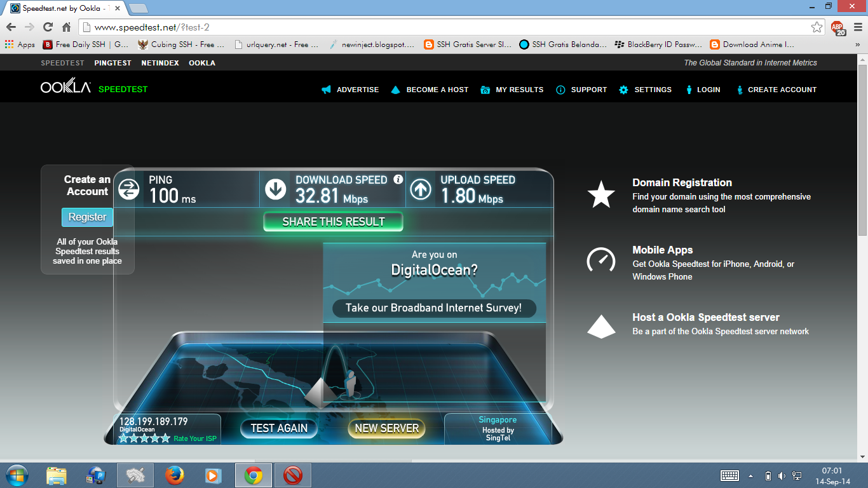Select the Speedtest.net browser tab

(65, 8)
